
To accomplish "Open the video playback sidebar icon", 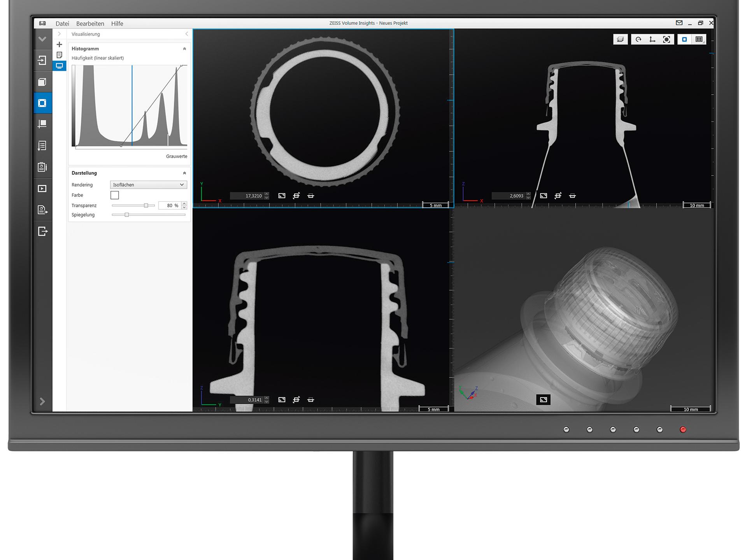I will click(x=42, y=189).
